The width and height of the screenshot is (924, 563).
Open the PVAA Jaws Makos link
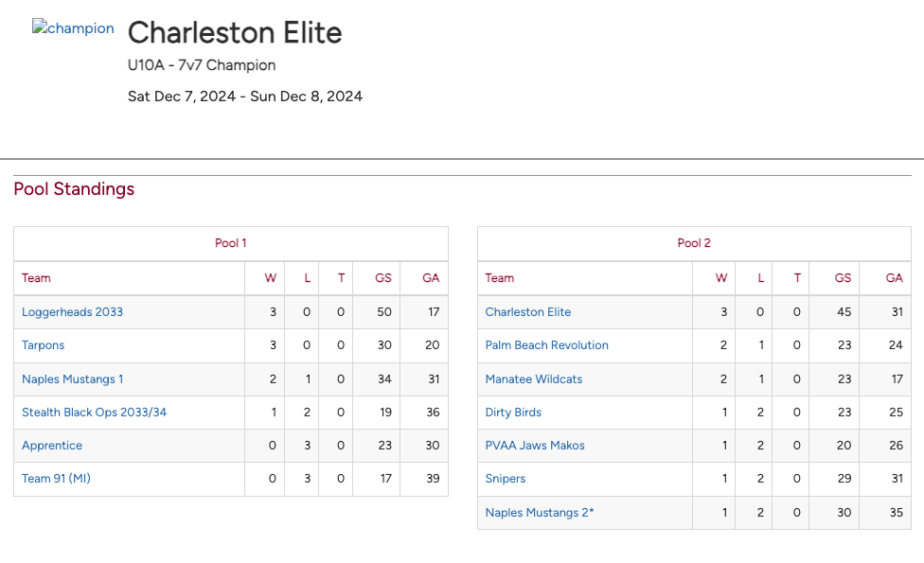(x=535, y=446)
